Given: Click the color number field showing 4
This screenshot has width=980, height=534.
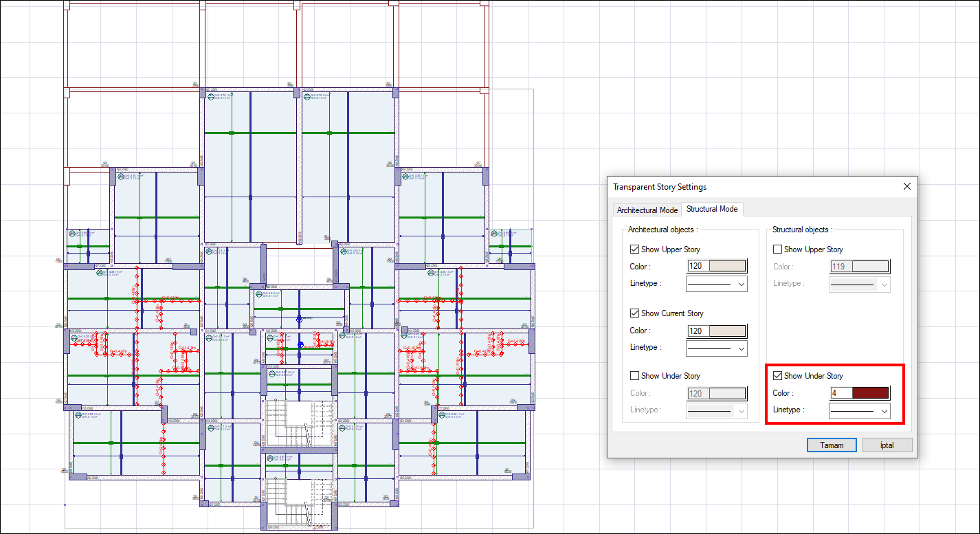Looking at the screenshot, I should click(840, 393).
